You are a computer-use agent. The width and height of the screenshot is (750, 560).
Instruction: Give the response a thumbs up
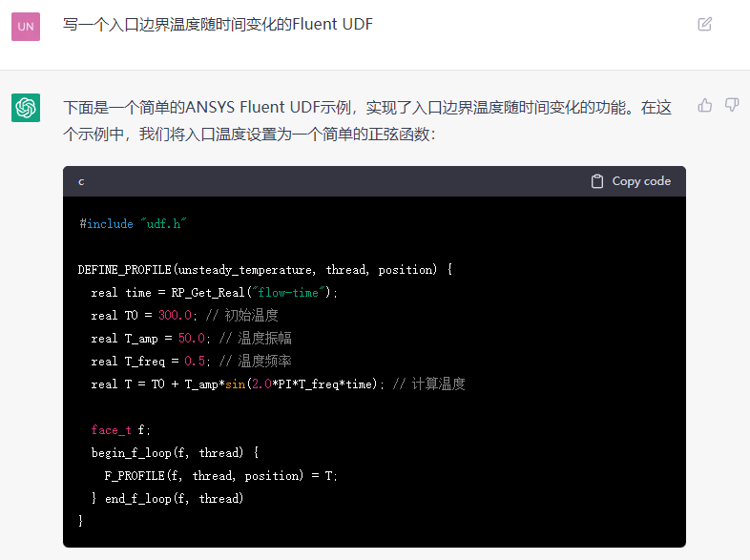704,105
